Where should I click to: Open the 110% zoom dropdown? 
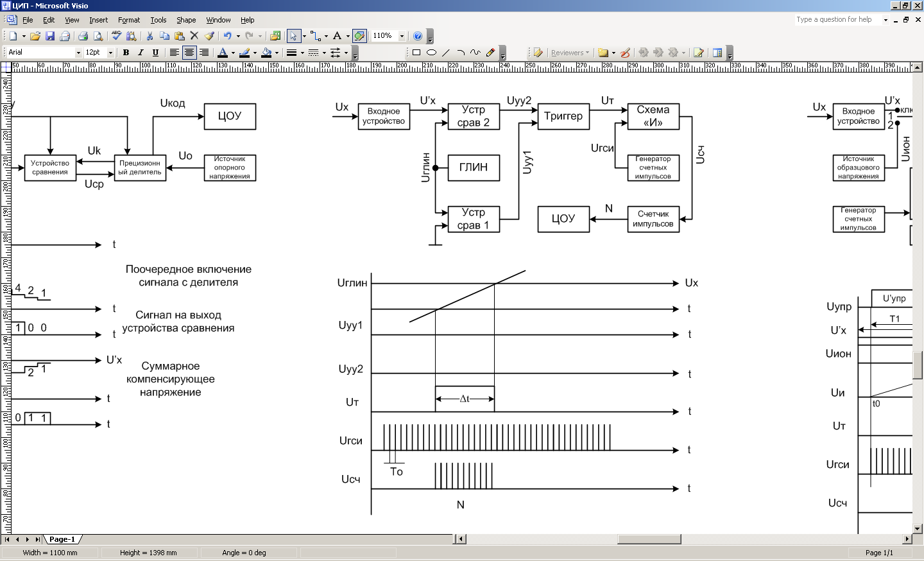402,36
